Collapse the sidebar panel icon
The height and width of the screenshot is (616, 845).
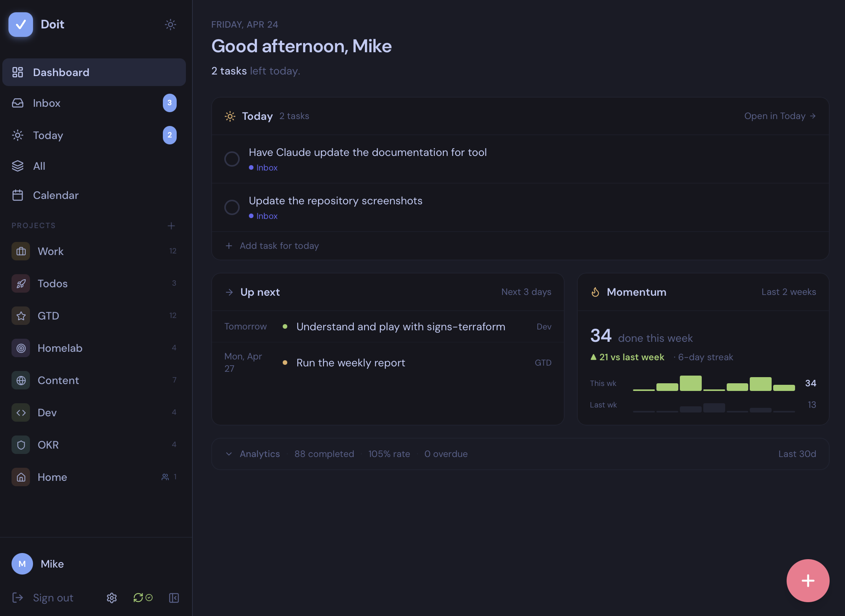coord(174,598)
